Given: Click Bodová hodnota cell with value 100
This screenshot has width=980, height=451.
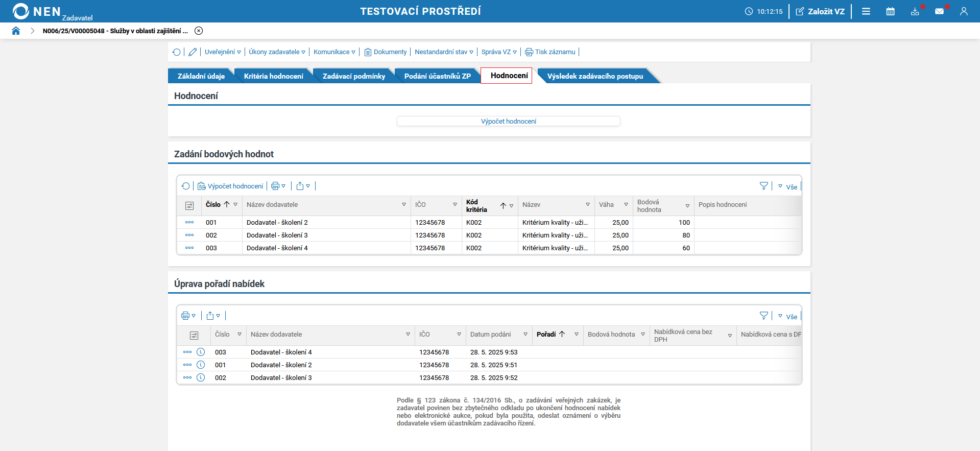Looking at the screenshot, I should tap(663, 223).
